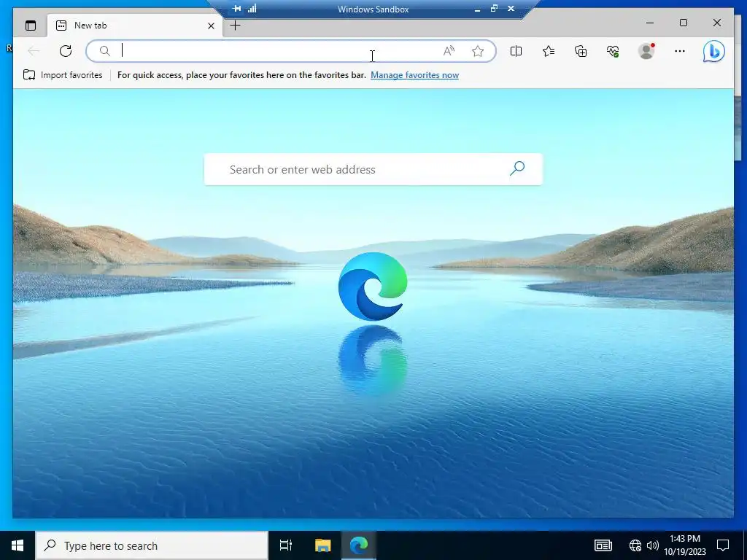Image resolution: width=747 pixels, height=560 pixels.
Task: Click the Sandbox connection bar pin icon
Action: tap(237, 9)
